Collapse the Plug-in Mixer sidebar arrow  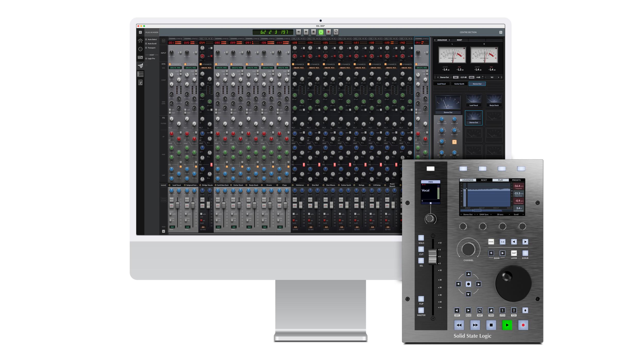140,32
